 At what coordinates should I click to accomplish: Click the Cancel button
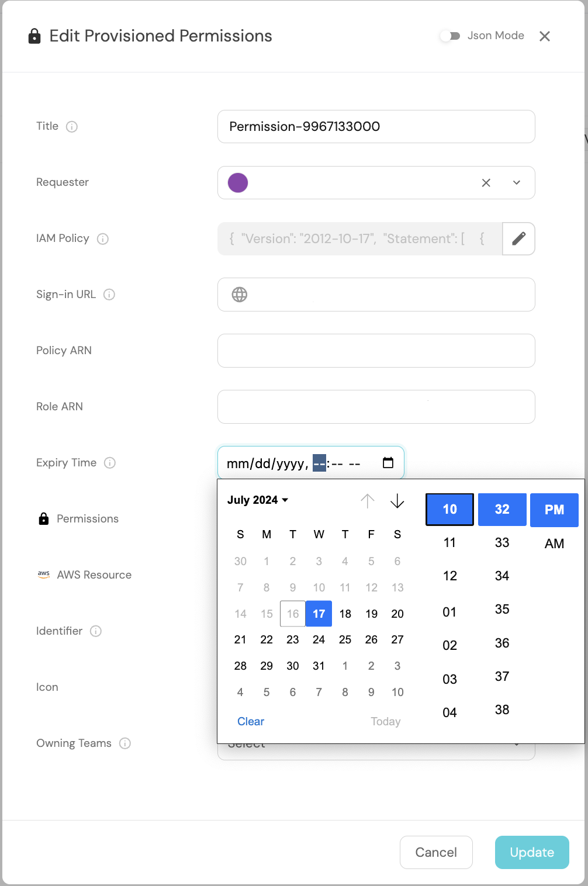436,852
